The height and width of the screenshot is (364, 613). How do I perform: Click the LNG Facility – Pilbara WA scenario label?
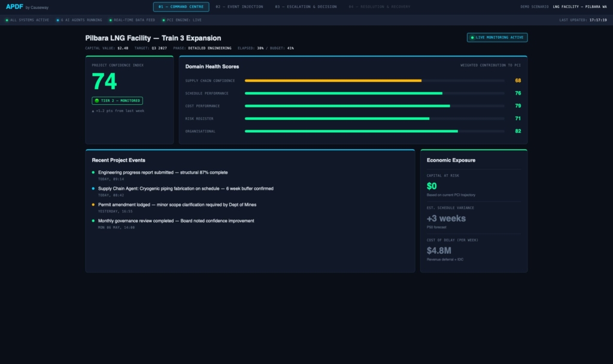point(579,7)
